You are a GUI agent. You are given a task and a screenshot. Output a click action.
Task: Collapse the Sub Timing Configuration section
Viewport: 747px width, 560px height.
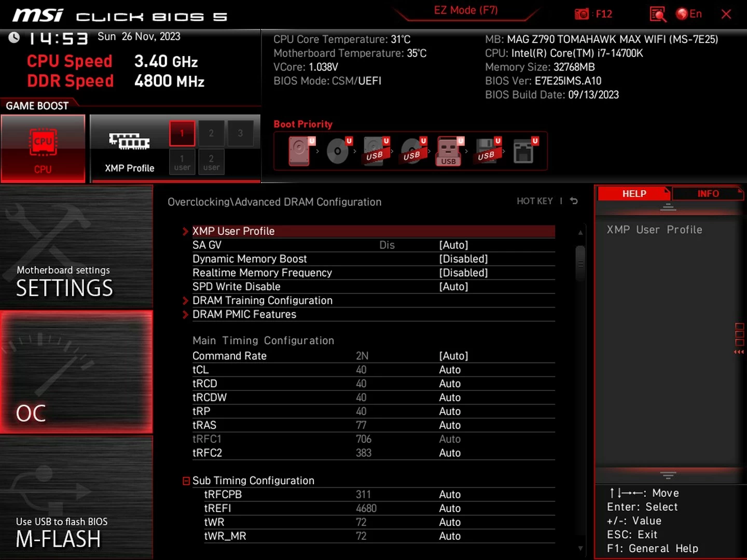186,481
